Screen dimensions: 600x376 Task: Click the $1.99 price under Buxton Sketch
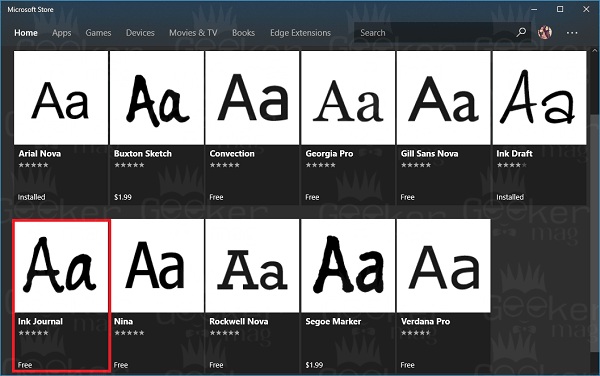(x=122, y=197)
